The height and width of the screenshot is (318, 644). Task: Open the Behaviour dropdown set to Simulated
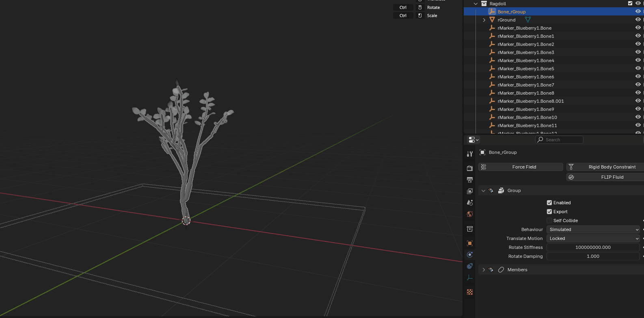coord(593,229)
